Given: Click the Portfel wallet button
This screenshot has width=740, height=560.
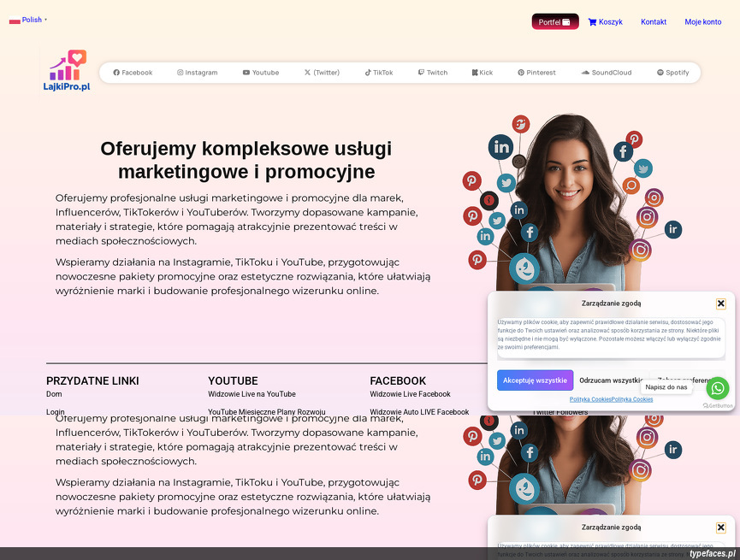Looking at the screenshot, I should click(x=555, y=21).
